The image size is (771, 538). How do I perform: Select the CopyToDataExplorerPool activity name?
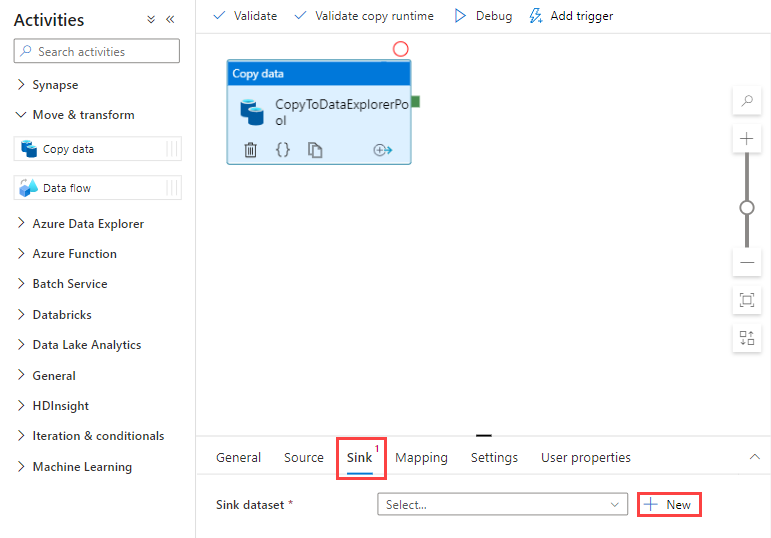pos(341,112)
